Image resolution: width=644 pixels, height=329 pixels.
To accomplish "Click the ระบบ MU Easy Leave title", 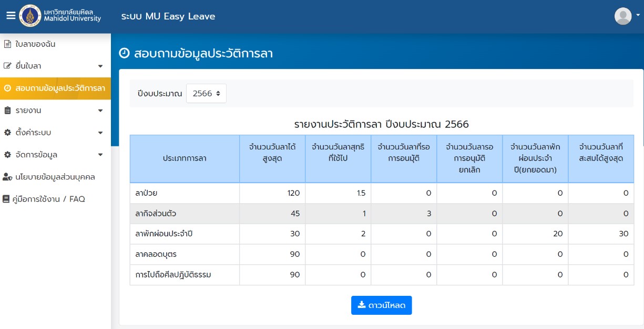I will (x=168, y=16).
